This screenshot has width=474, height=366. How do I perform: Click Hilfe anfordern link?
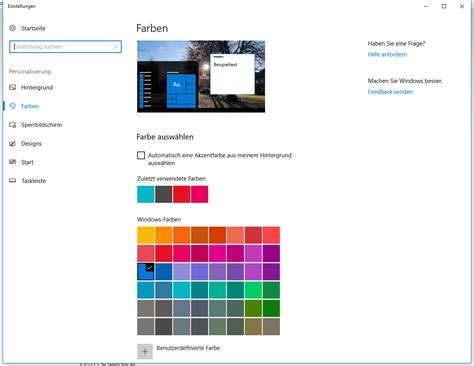[x=387, y=54]
